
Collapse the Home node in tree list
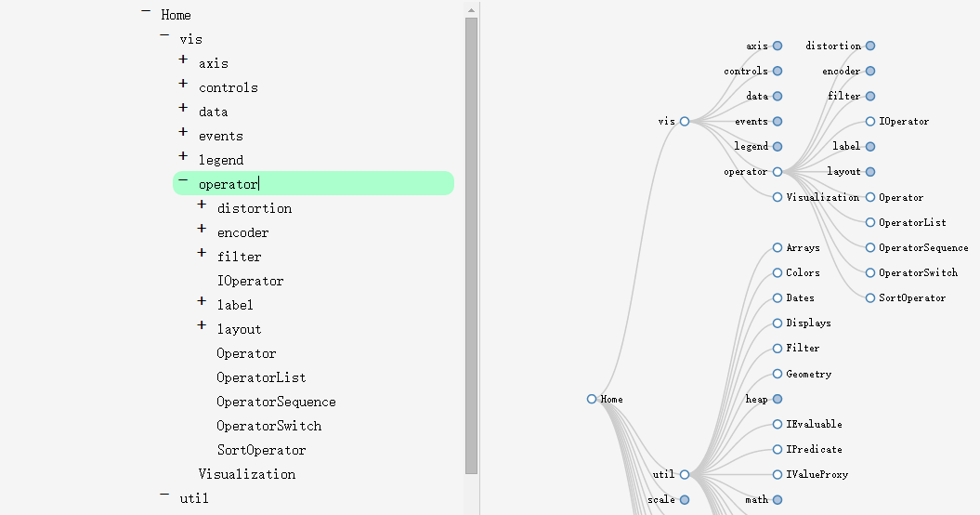(146, 11)
